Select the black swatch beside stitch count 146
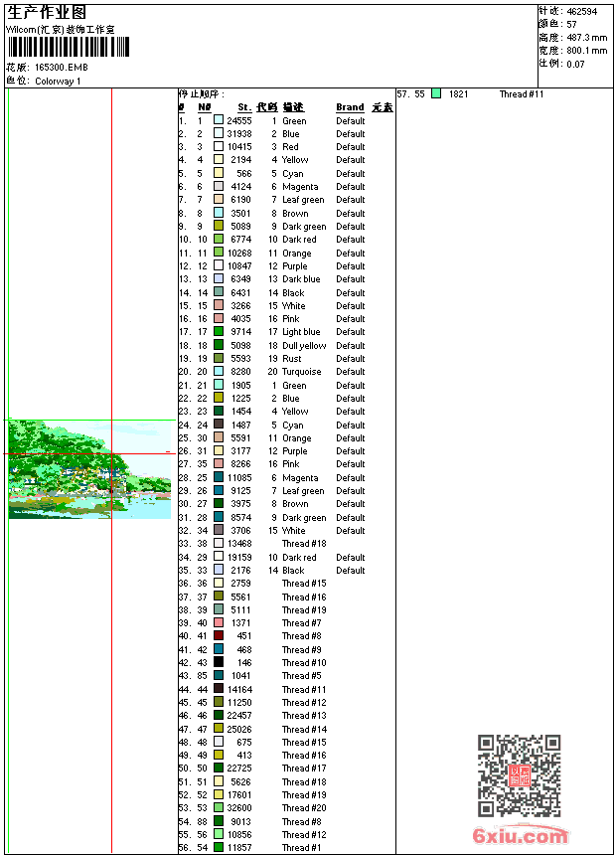The width and height of the screenshot is (616, 855). [x=219, y=662]
